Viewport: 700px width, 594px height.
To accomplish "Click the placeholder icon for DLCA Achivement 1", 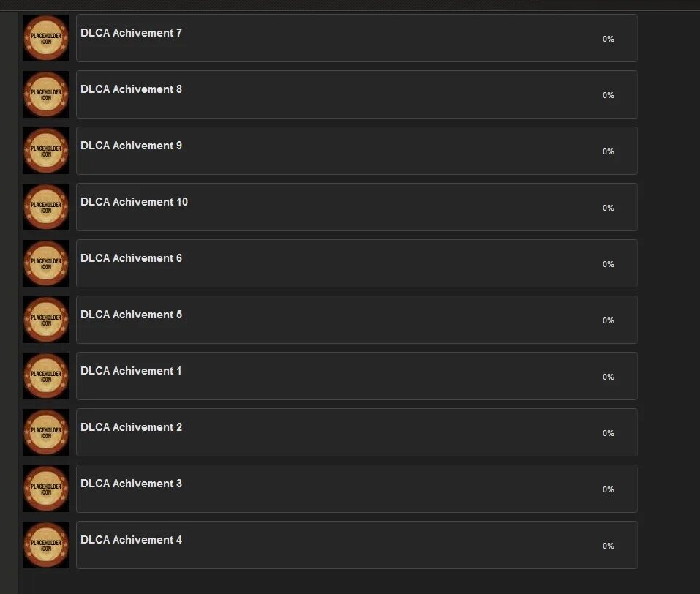I will click(x=46, y=375).
